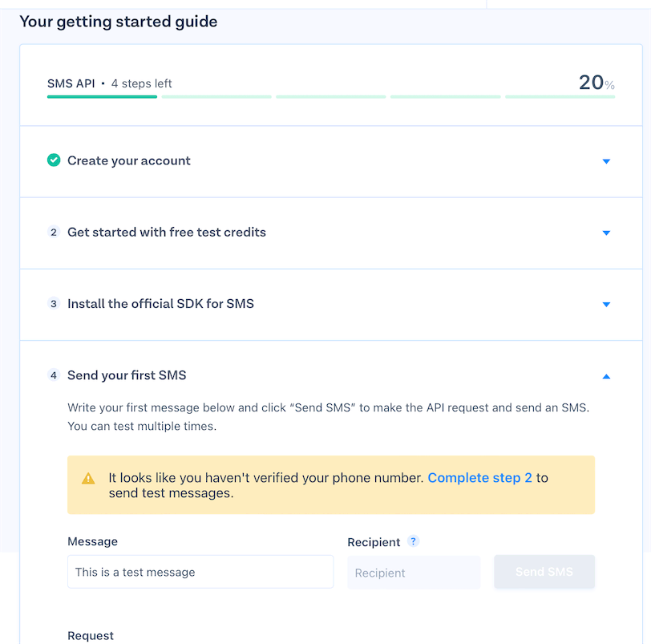
Task: Click inside the Message text field
Action: point(200,572)
